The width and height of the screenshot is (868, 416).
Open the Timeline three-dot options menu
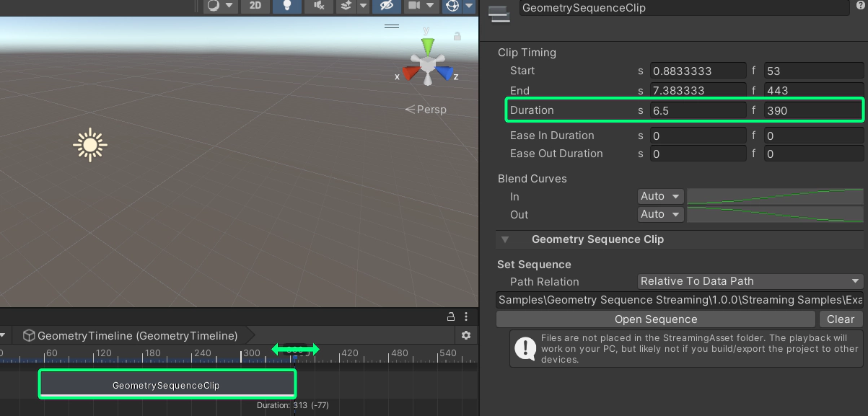pos(467,317)
